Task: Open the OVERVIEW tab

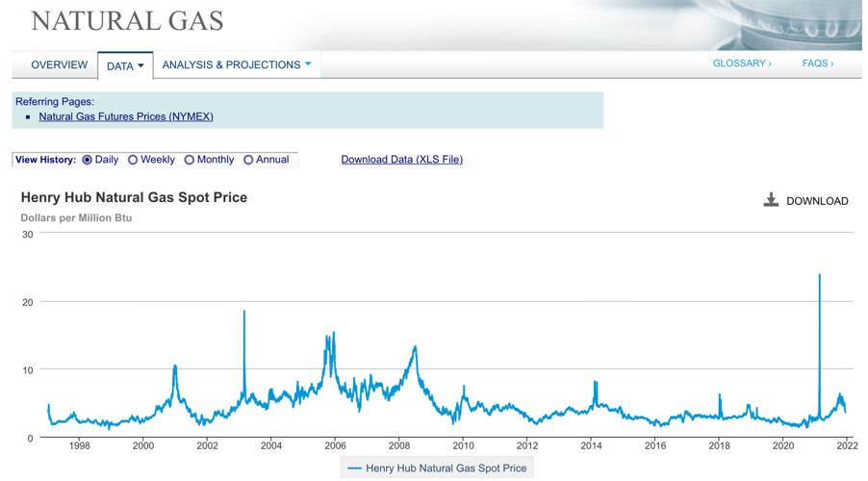Action: coord(59,65)
